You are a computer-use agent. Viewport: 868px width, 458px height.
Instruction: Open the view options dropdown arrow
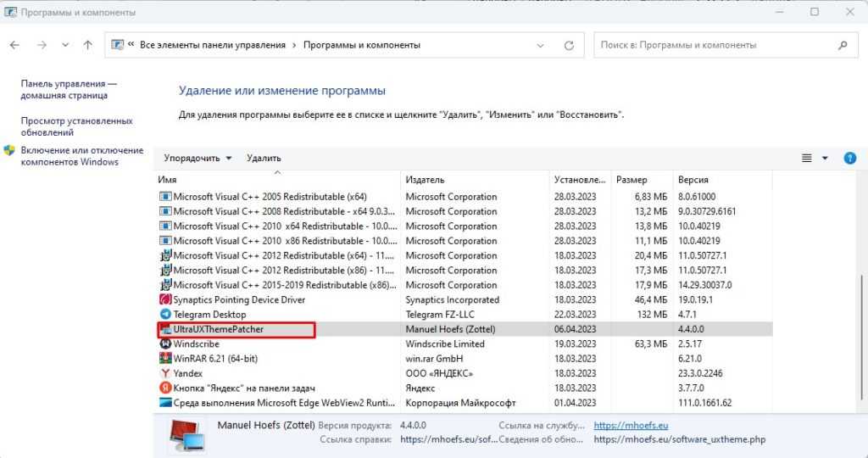(825, 158)
